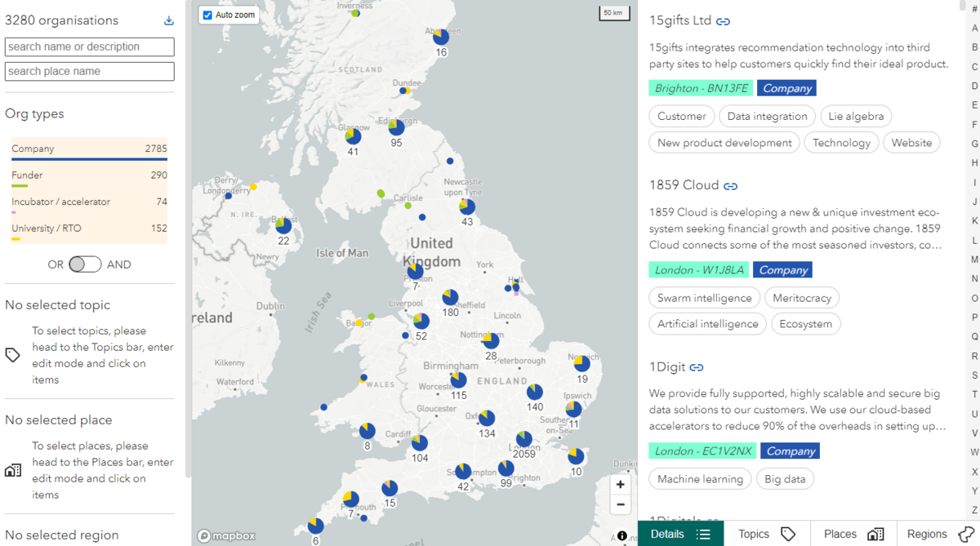
Task: Filter by University / RTO org type
Action: coord(89,230)
